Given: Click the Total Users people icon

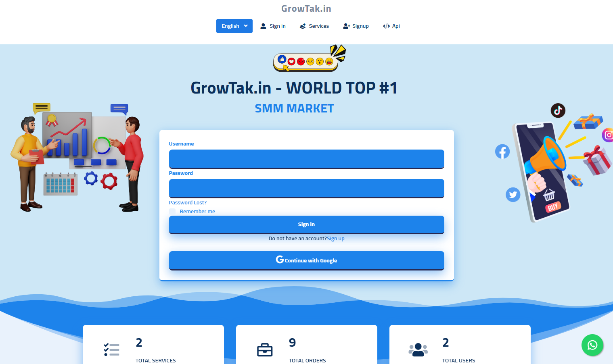Looking at the screenshot, I should pyautogui.click(x=418, y=349).
